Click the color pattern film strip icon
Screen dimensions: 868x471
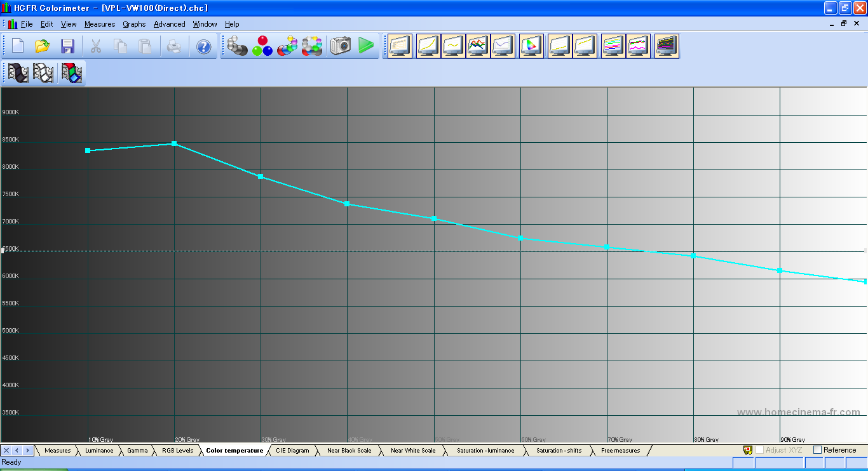click(72, 73)
